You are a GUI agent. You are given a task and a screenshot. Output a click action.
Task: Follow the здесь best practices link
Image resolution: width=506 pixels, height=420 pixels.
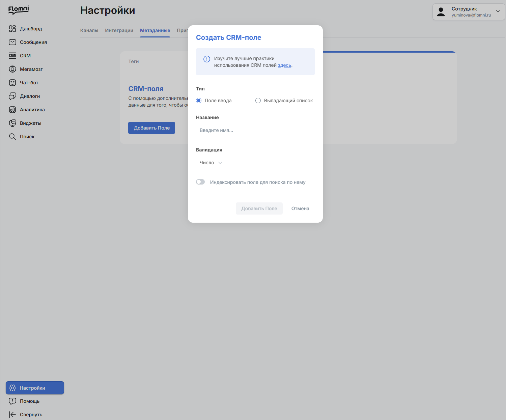[x=284, y=65]
